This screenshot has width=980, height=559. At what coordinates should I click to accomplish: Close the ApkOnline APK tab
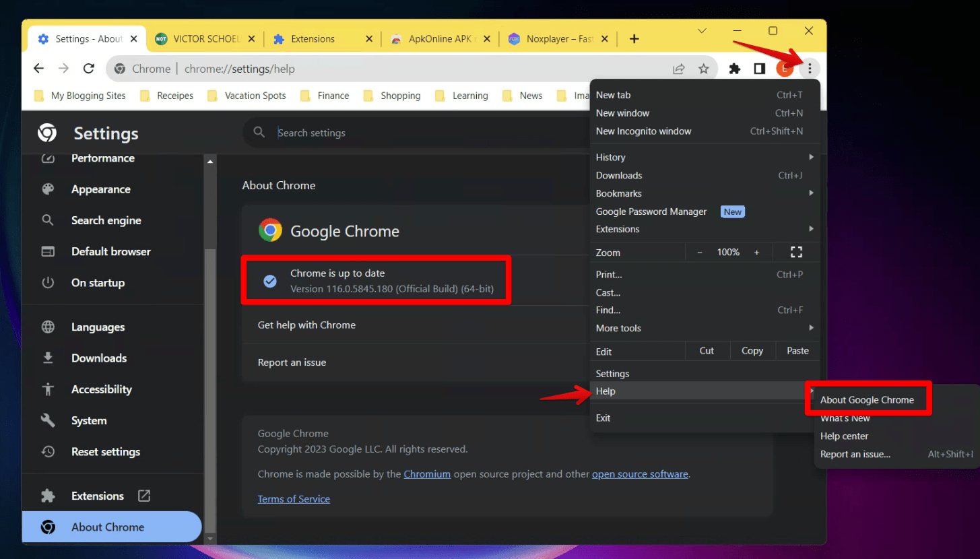pyautogui.click(x=486, y=39)
